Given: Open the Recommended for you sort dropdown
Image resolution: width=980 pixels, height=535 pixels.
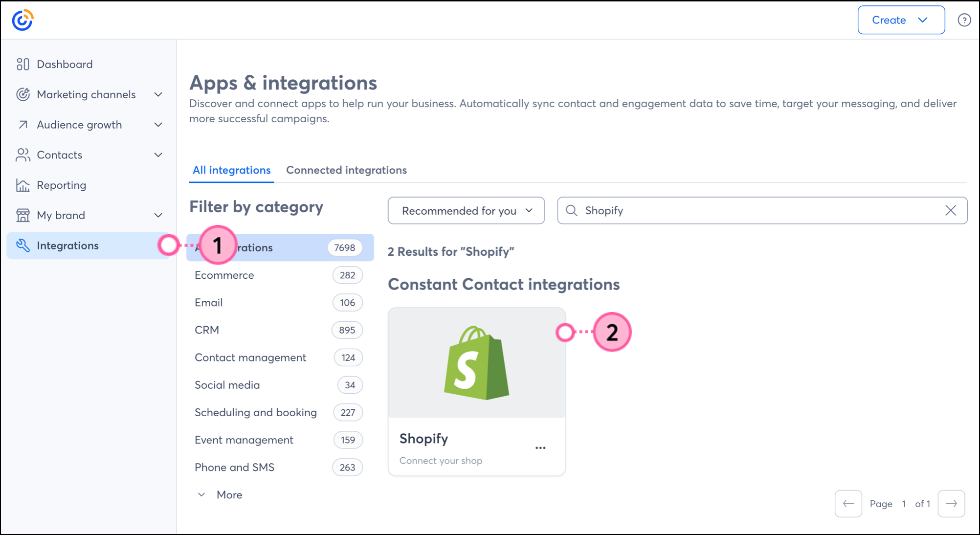Looking at the screenshot, I should click(466, 211).
